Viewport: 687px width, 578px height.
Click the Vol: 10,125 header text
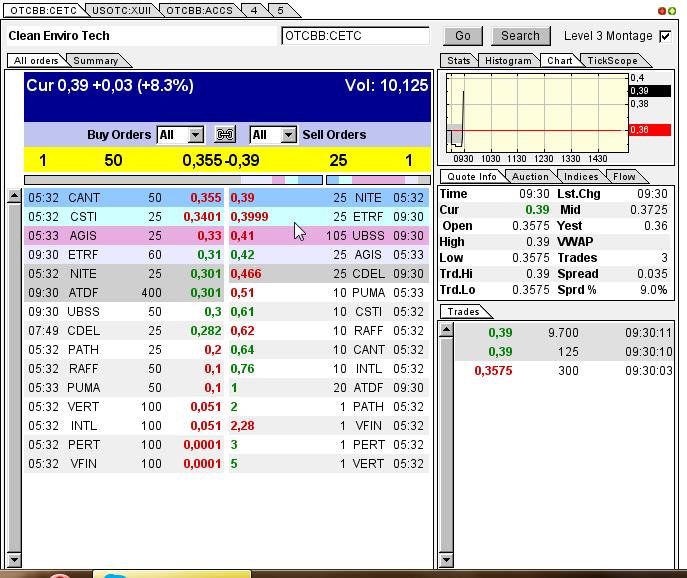[386, 85]
